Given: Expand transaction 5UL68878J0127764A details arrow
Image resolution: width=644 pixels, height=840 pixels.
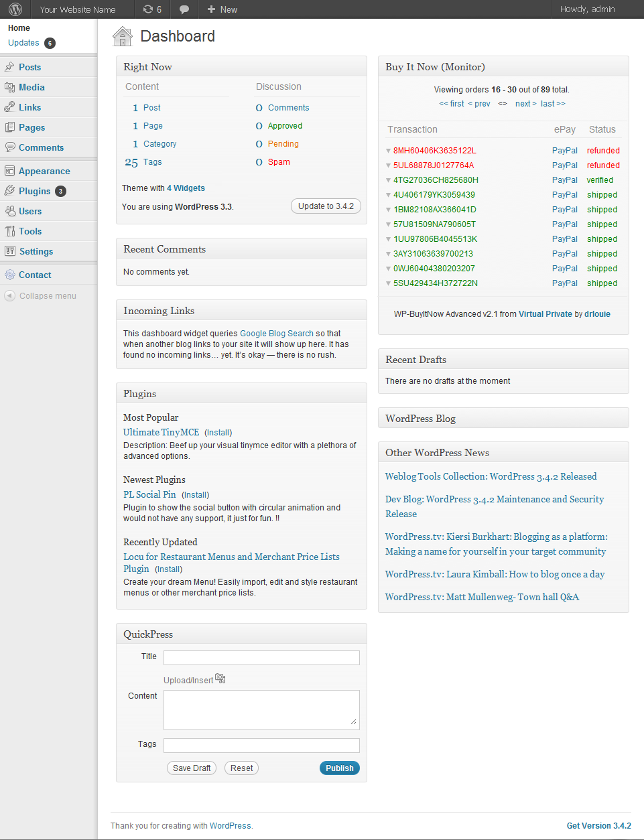Looking at the screenshot, I should pyautogui.click(x=389, y=165).
